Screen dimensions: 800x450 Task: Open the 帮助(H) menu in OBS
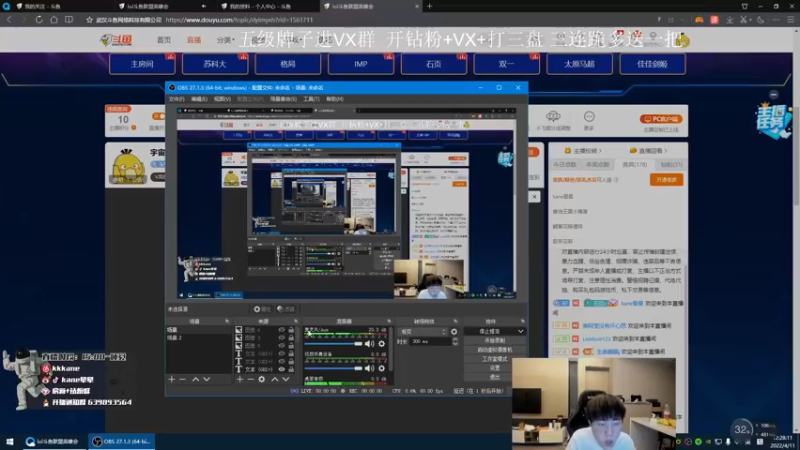[x=335, y=99]
